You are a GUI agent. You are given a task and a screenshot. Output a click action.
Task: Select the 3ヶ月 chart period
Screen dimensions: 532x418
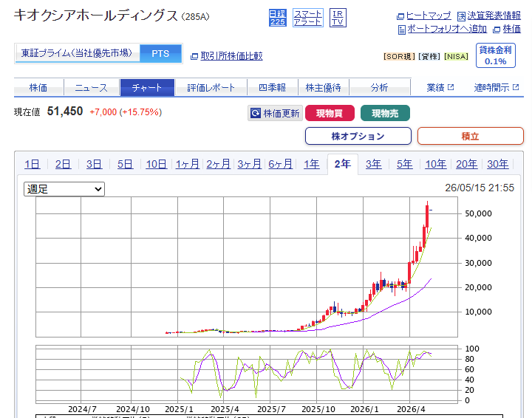[x=249, y=164]
